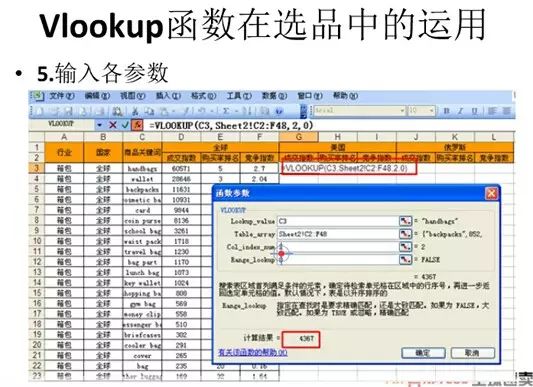Screen dimensions: 533x387
Task: Open the 数据 (Data) menu
Action: point(275,96)
